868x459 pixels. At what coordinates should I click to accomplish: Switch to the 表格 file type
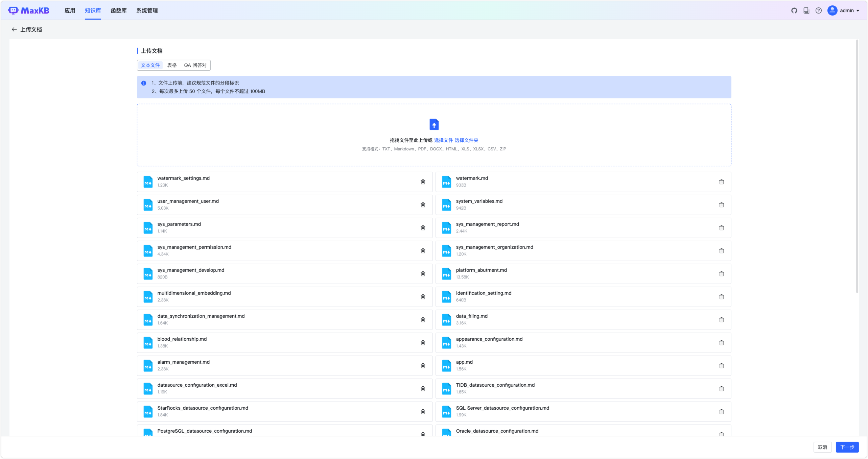(172, 65)
